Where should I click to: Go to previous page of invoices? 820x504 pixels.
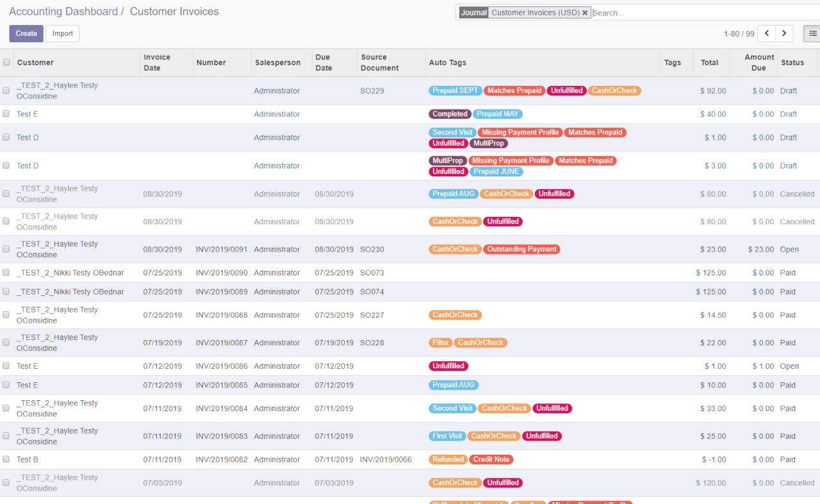pyautogui.click(x=766, y=34)
